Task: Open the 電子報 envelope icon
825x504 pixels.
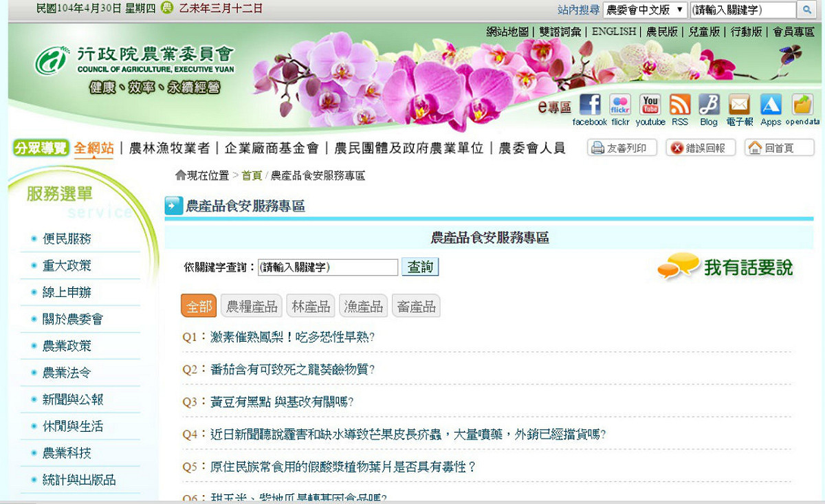Action: 739,105
